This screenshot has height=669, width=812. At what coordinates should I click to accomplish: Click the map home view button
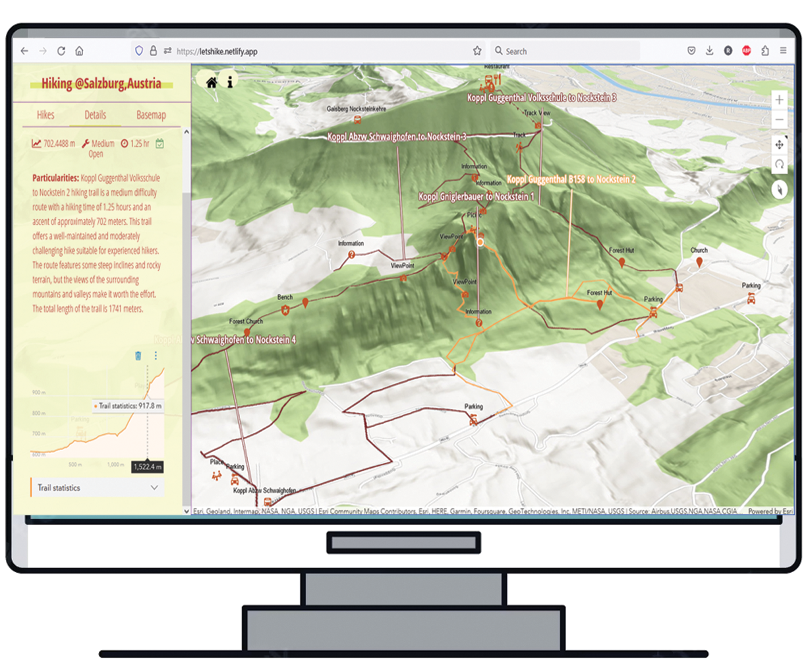click(x=212, y=82)
